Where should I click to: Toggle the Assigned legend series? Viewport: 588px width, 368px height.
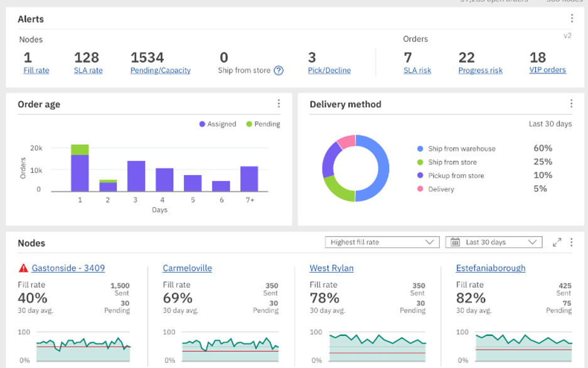click(218, 124)
